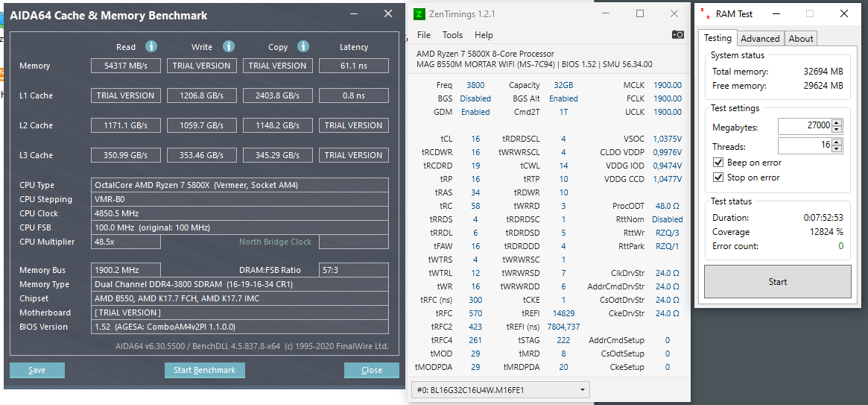Decrease Threads value with the down arrow
This screenshot has width=868, height=405.
tap(837, 149)
